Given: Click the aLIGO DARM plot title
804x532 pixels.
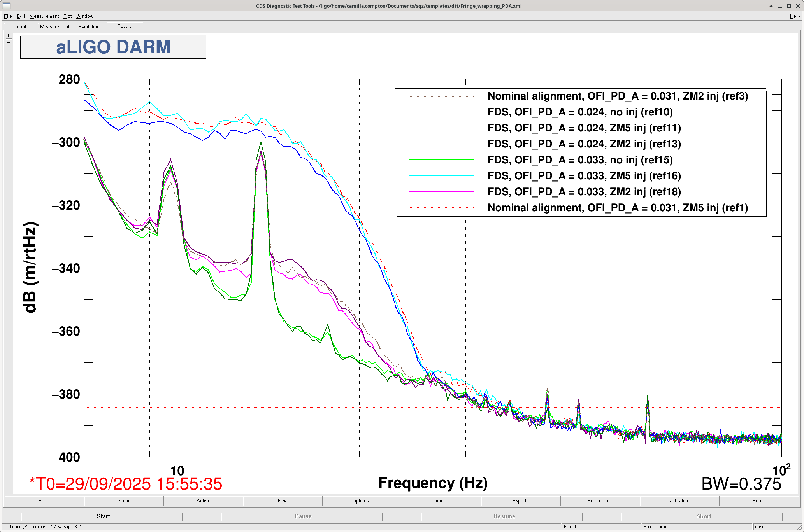Looking at the screenshot, I should click(x=113, y=47).
